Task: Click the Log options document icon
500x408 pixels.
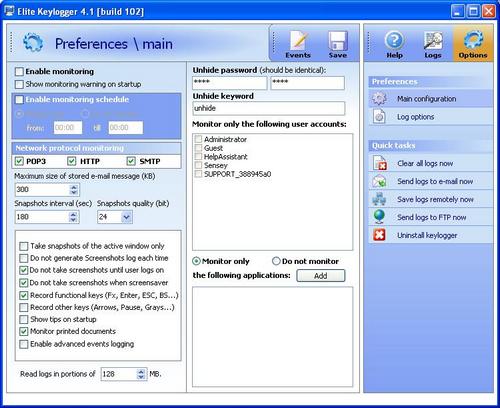Action: point(379,117)
